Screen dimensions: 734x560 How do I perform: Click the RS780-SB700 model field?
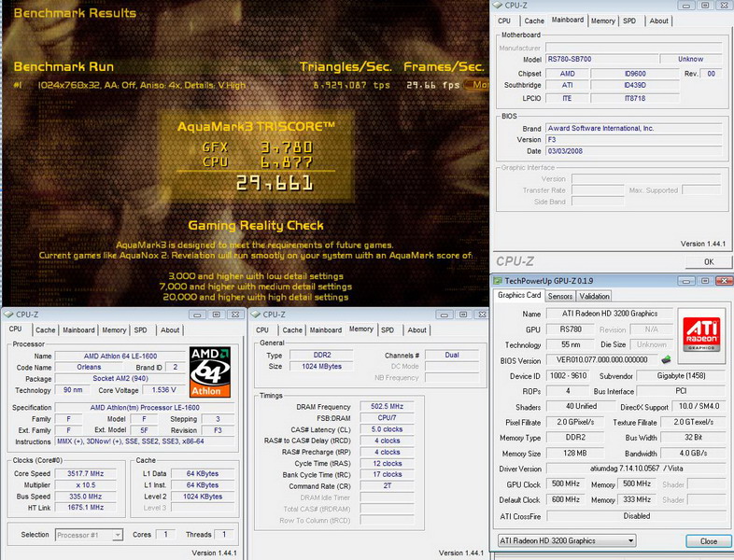(601, 60)
